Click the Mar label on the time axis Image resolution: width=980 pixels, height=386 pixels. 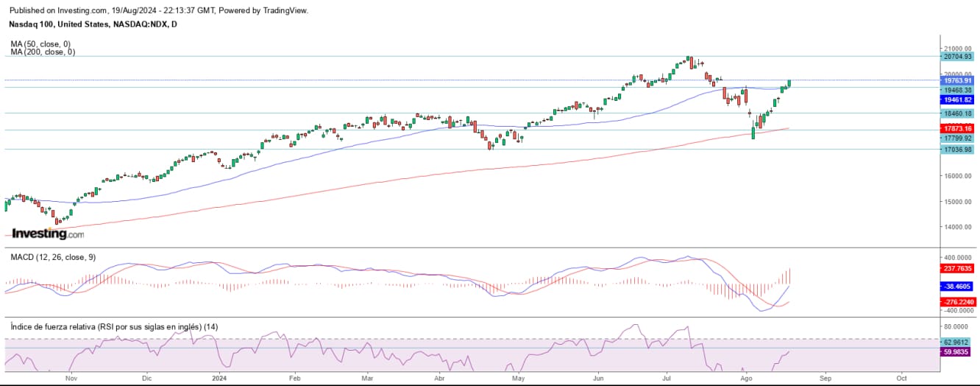click(x=369, y=377)
